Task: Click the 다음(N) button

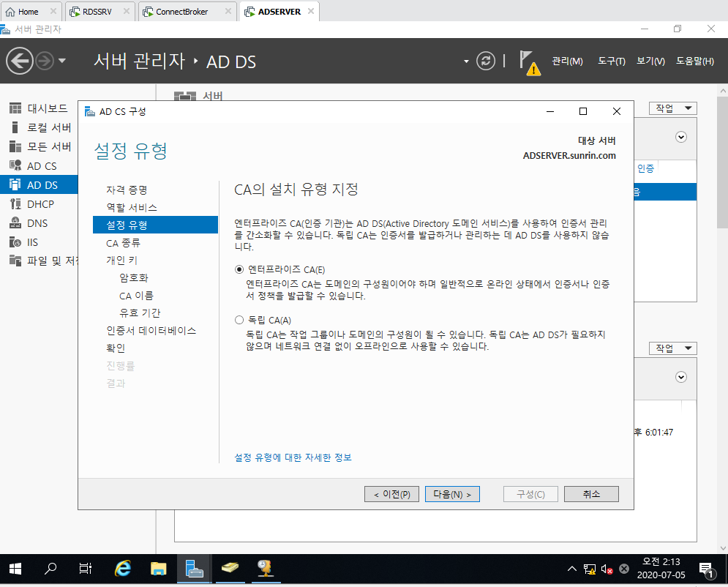Action: pyautogui.click(x=452, y=494)
